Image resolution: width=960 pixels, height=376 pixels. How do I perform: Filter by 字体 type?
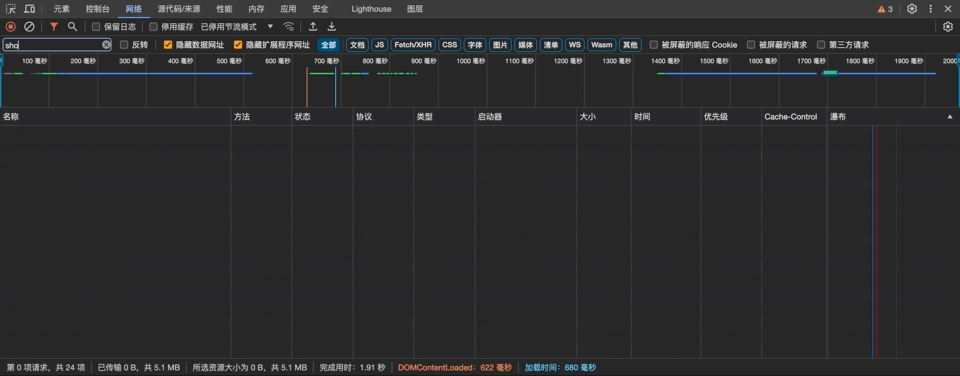(x=475, y=45)
